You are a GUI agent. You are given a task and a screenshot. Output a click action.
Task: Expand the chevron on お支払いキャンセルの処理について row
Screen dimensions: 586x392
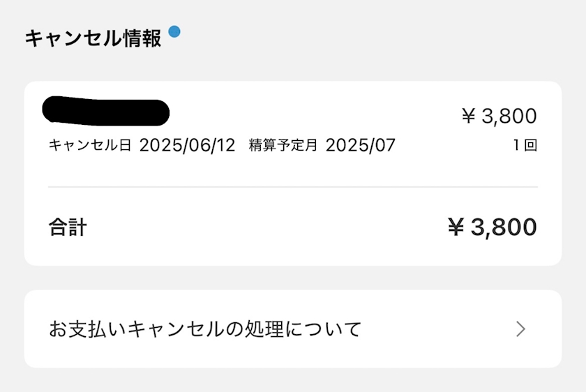(x=520, y=329)
